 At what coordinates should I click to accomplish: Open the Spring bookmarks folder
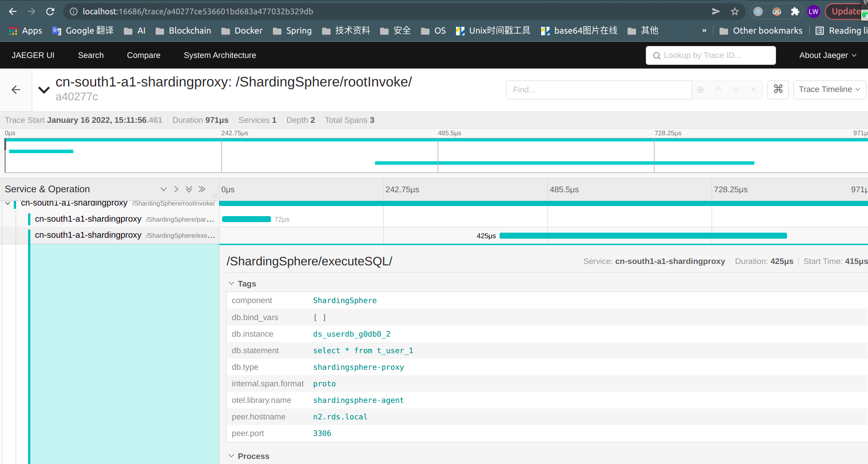(292, 31)
